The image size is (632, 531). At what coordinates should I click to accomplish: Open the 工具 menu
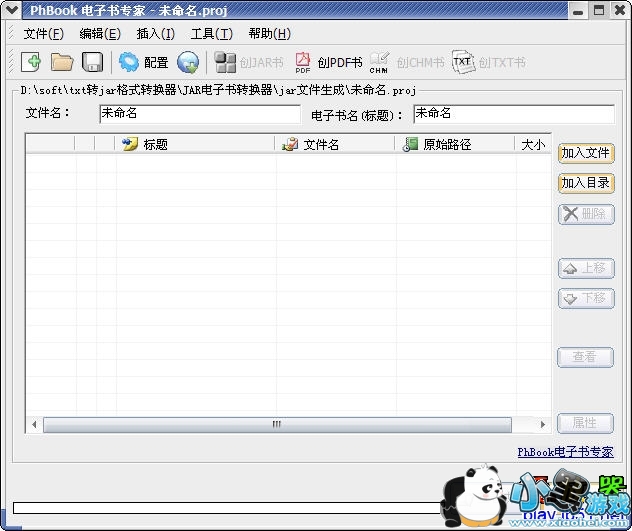(x=211, y=33)
